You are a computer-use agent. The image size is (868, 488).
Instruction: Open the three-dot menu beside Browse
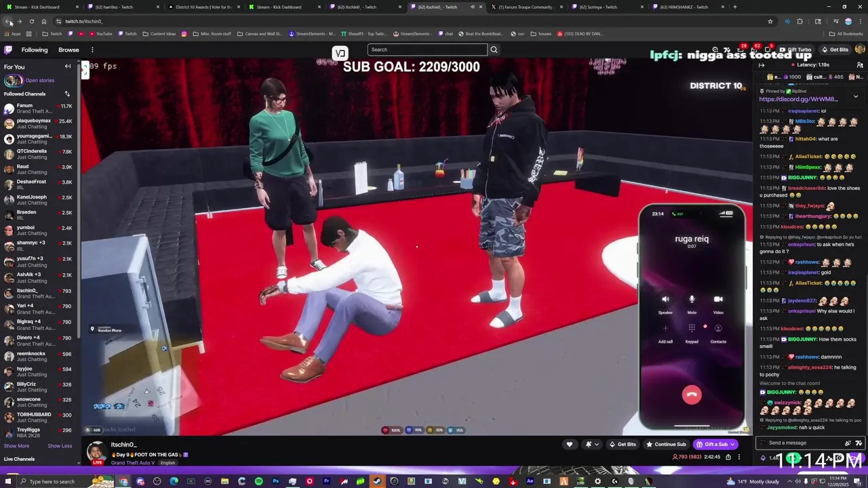coord(92,49)
